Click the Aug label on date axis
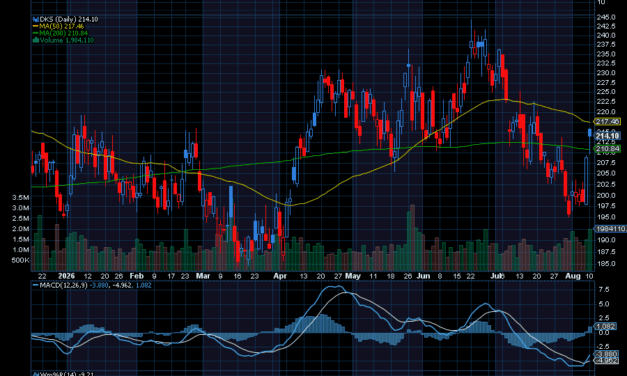This screenshot has width=627, height=376. click(573, 276)
